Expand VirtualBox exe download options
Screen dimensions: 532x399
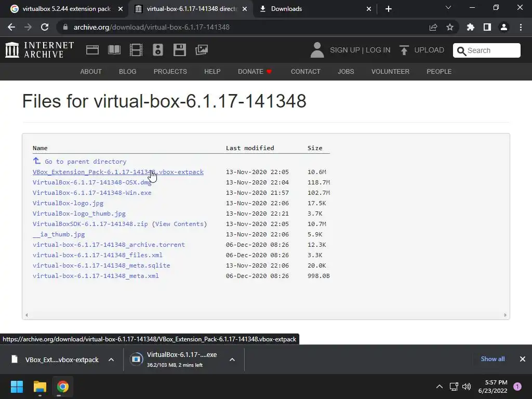[232, 360]
